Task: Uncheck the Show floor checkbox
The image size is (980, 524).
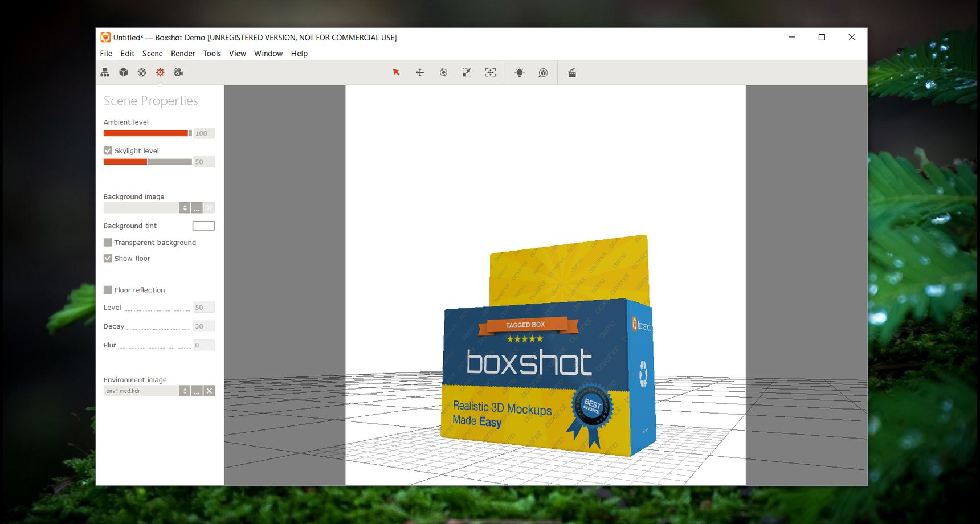Action: point(108,258)
